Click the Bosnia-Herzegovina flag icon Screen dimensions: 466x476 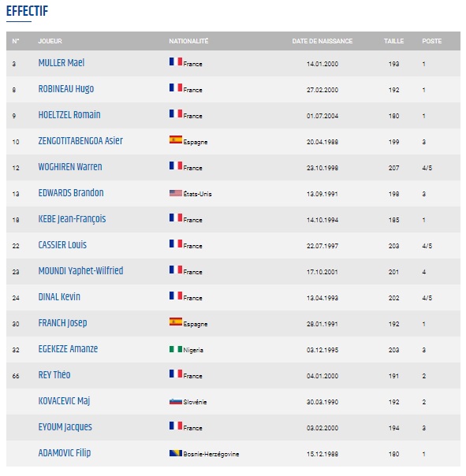coord(176,453)
